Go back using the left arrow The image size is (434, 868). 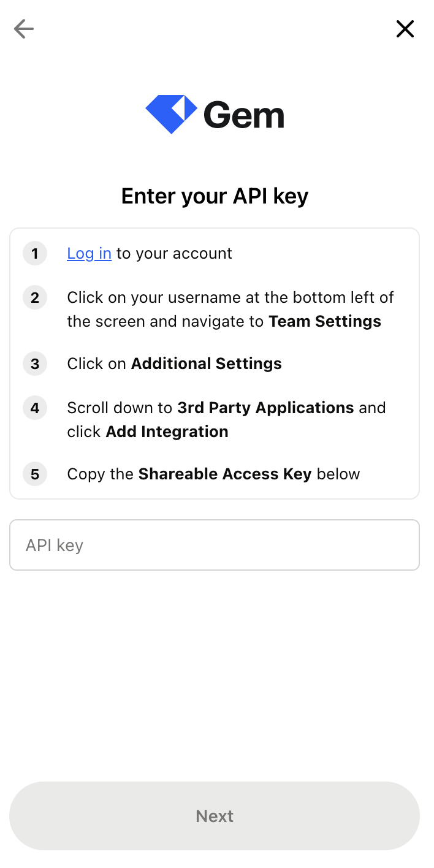24,29
